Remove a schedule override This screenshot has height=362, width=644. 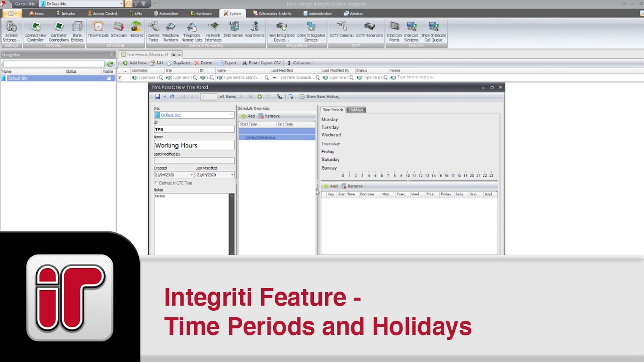click(x=269, y=116)
